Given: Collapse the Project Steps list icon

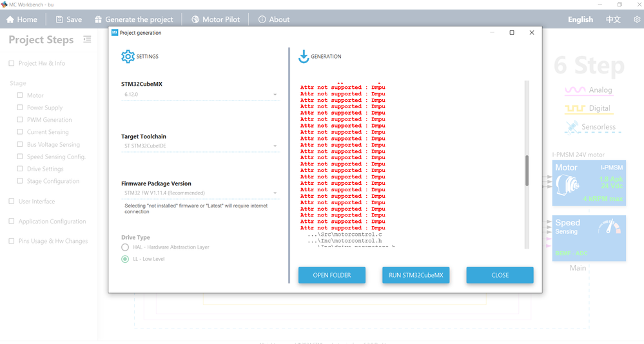Looking at the screenshot, I should (87, 39).
